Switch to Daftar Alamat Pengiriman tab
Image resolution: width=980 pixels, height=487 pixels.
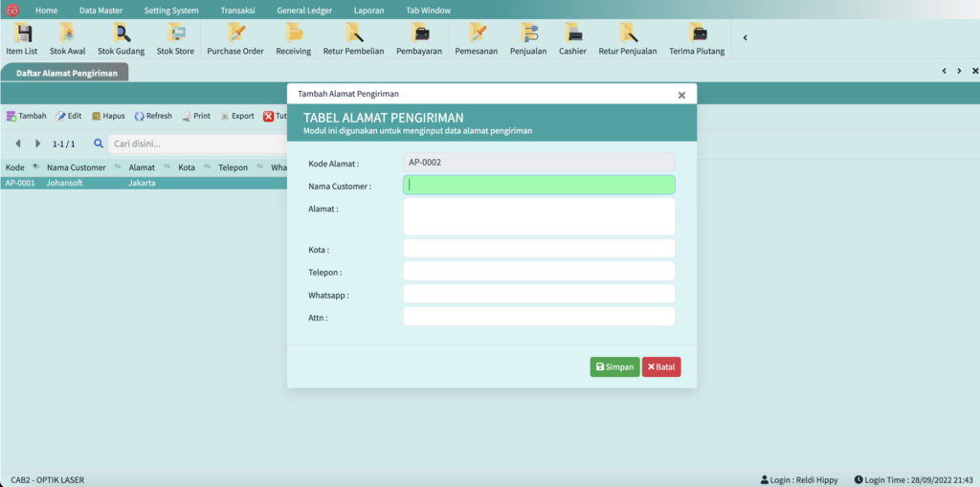[66, 73]
